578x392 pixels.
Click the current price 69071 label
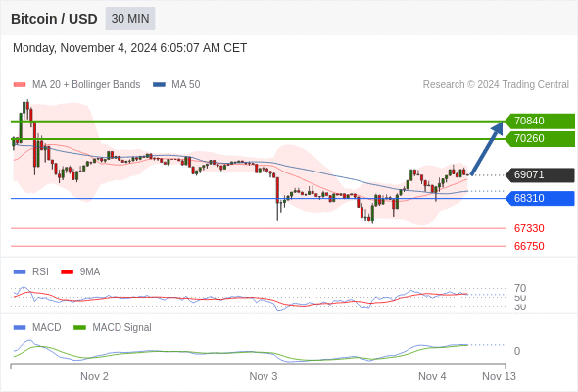pos(540,174)
